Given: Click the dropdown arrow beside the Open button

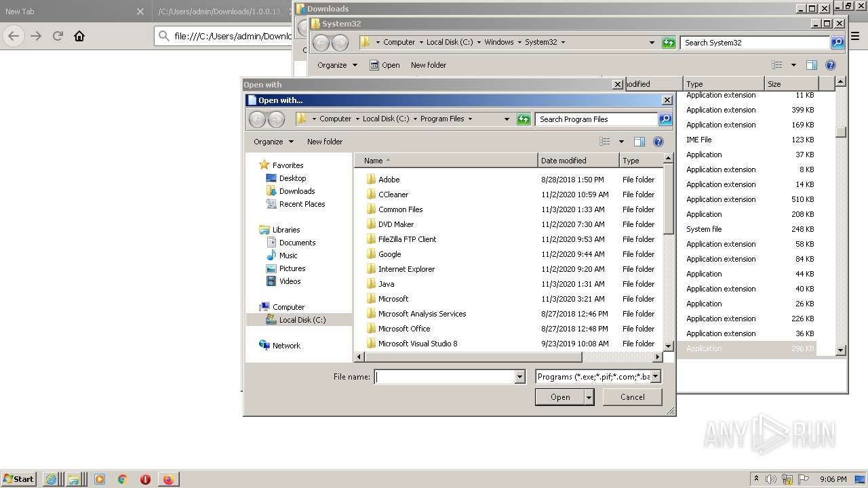Looking at the screenshot, I should (x=589, y=397).
